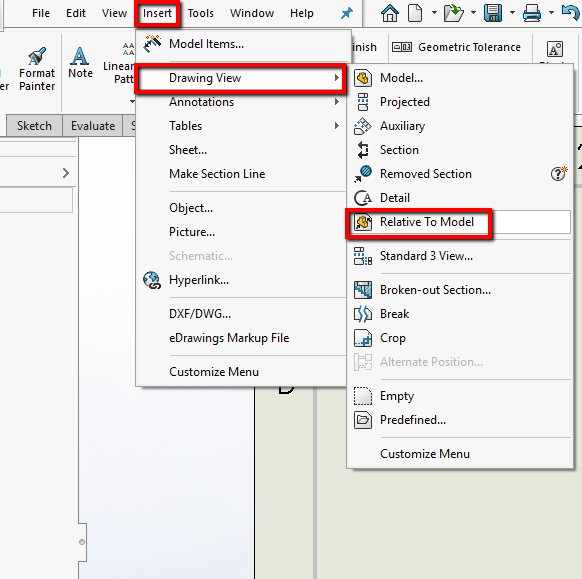Image resolution: width=582 pixels, height=579 pixels.
Task: Choose Sheet... from Insert menu
Action: point(241,150)
